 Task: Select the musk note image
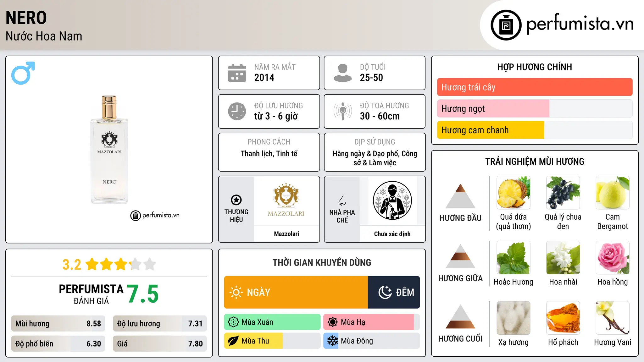click(513, 318)
